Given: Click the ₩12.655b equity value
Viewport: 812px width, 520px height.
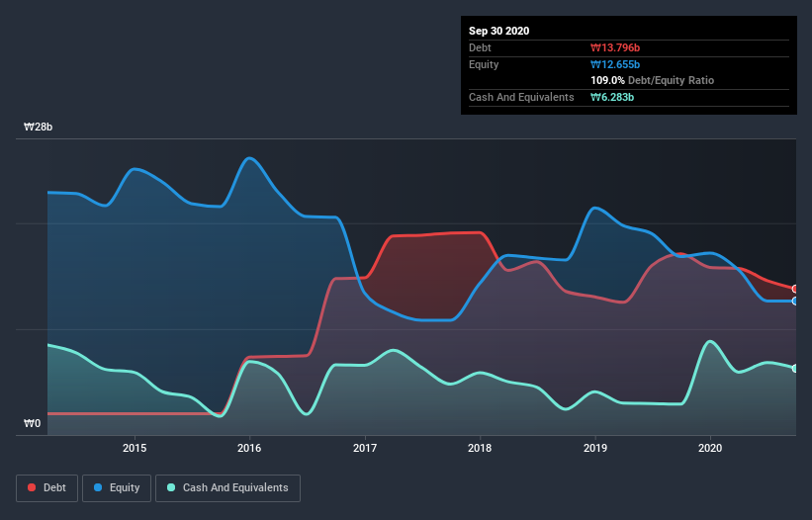Looking at the screenshot, I should pos(615,64).
